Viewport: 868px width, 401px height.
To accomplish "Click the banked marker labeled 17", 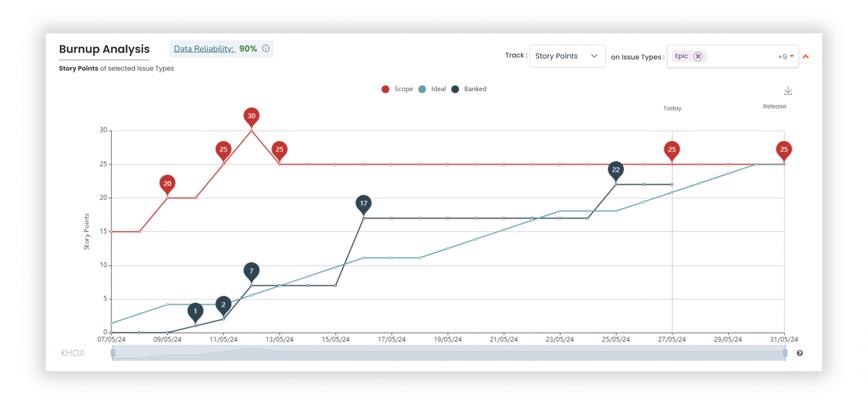I will pos(363,203).
